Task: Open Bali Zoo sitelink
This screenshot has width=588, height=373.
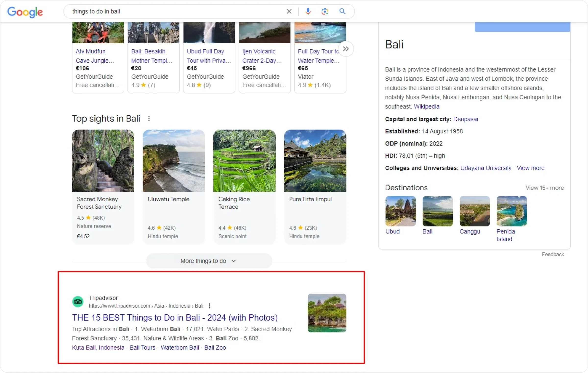Action: click(215, 348)
